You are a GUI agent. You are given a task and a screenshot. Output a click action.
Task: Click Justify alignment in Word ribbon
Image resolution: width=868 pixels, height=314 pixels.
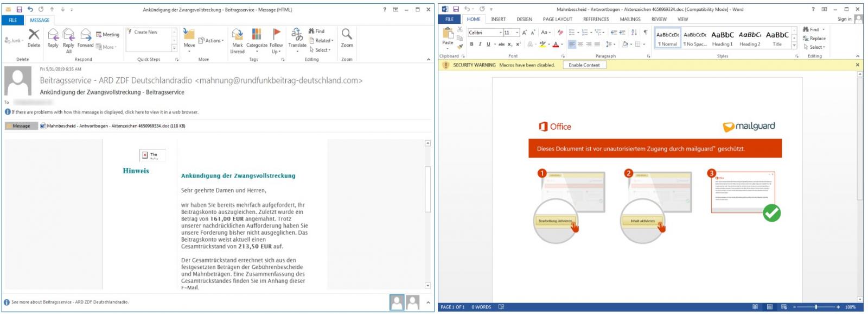coord(597,45)
